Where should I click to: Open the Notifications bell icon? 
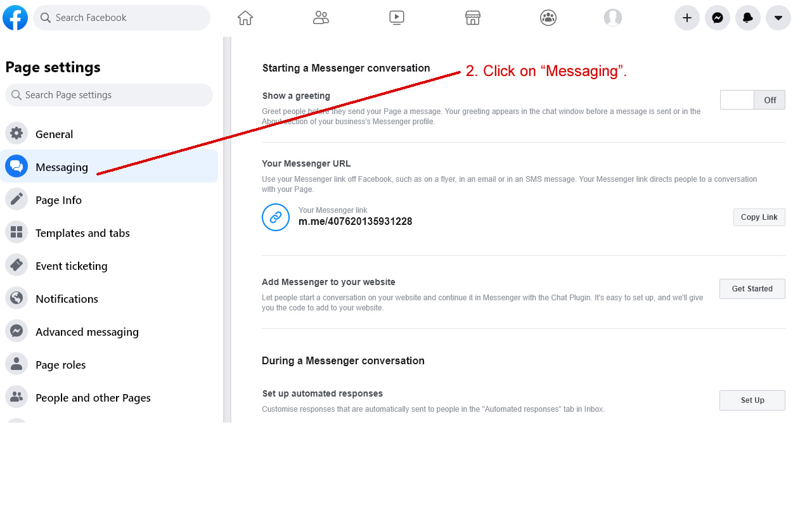(748, 18)
